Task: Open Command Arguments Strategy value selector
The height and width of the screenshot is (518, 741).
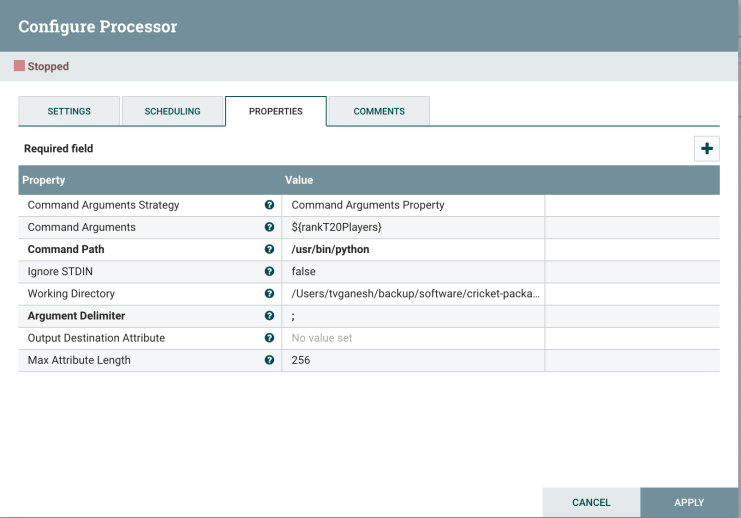Action: pos(413,206)
